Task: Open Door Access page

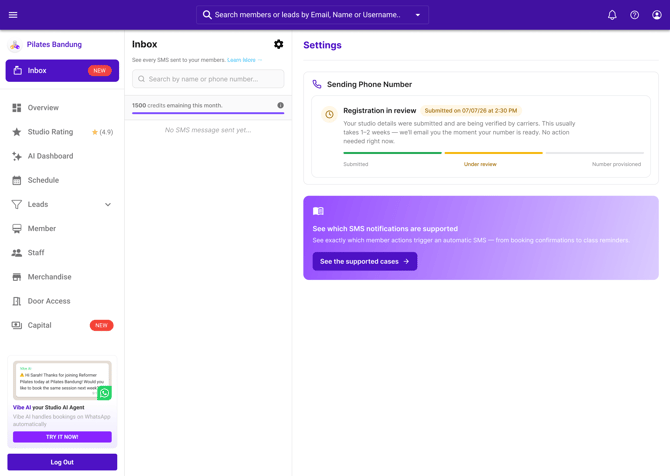Action: 62,301
